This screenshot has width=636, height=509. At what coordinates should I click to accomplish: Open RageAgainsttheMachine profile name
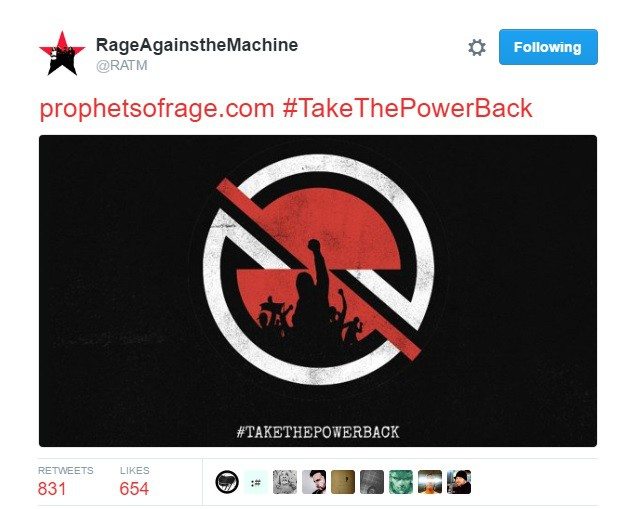tap(197, 45)
